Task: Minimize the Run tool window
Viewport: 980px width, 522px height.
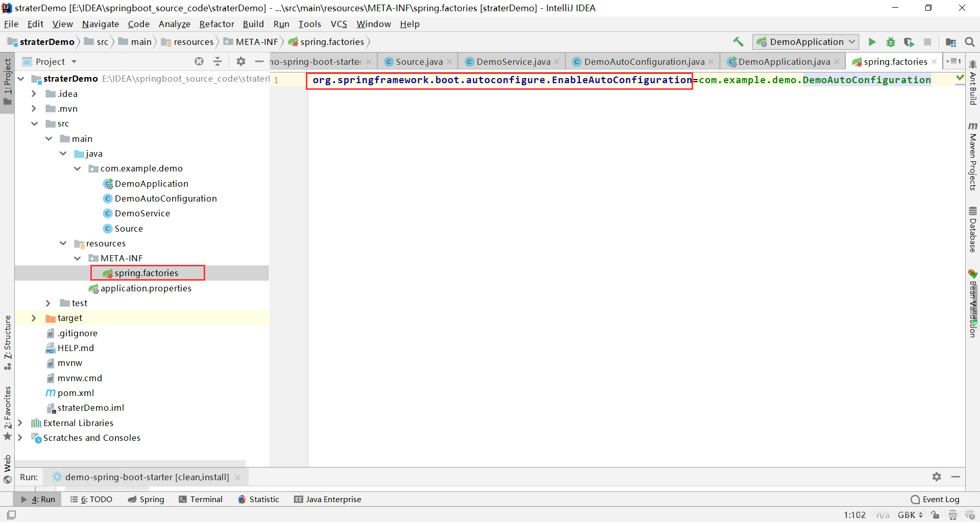Action: pos(955,477)
